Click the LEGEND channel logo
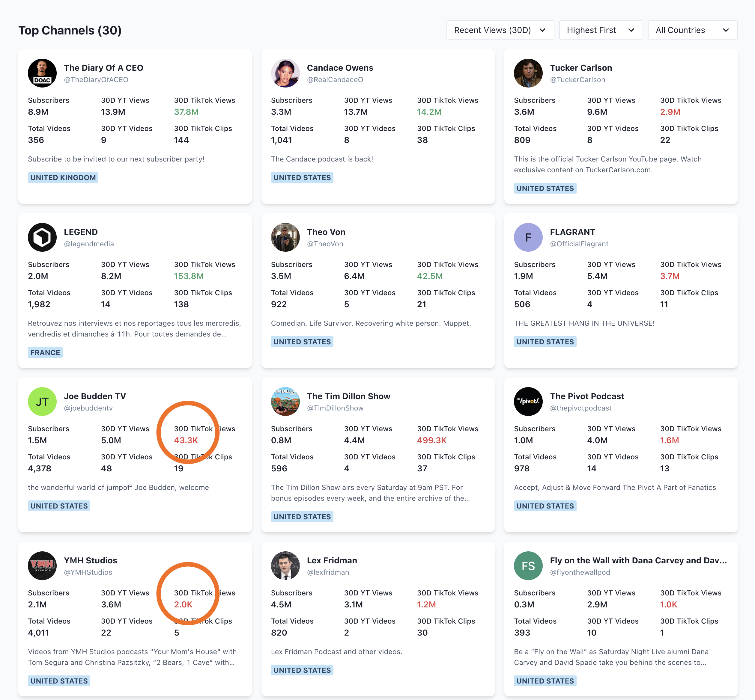 pyautogui.click(x=42, y=237)
